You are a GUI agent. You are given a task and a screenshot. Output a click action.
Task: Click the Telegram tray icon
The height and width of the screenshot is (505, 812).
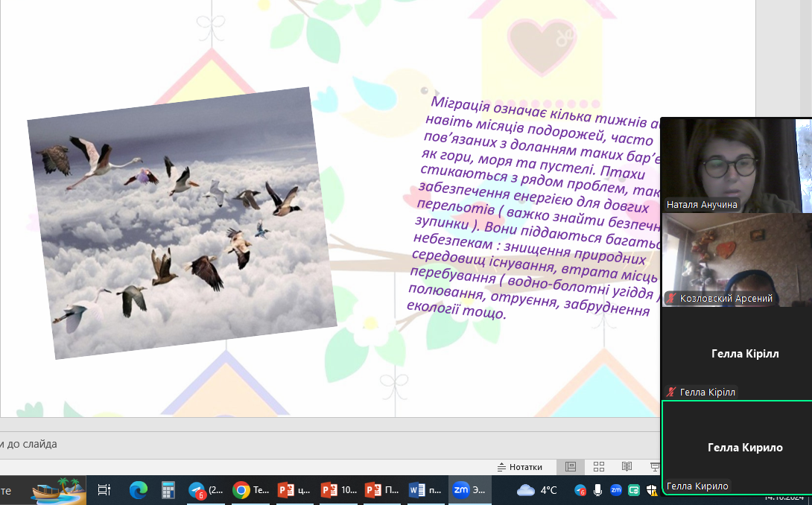click(580, 490)
